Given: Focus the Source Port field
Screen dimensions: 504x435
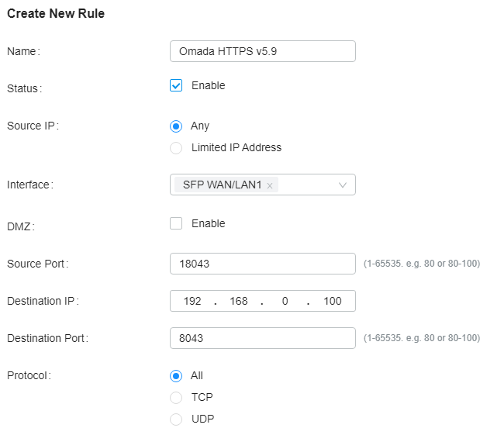Looking at the screenshot, I should (263, 264).
